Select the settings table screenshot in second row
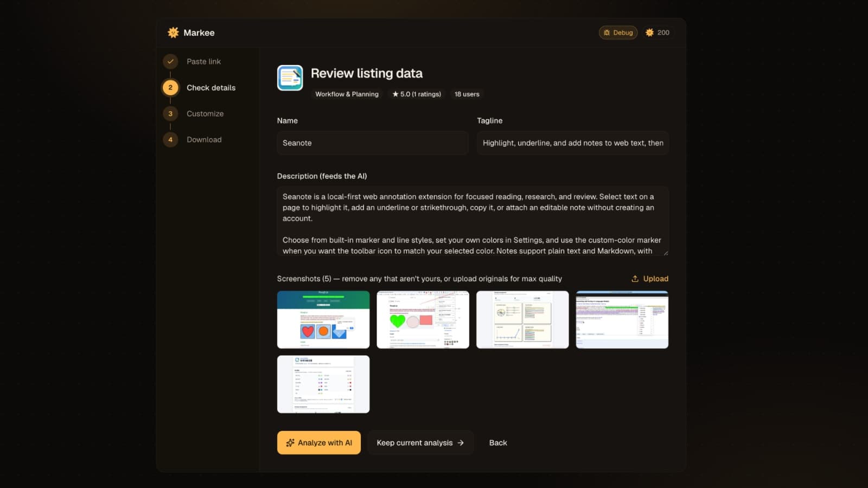This screenshot has height=488, width=868. click(323, 384)
